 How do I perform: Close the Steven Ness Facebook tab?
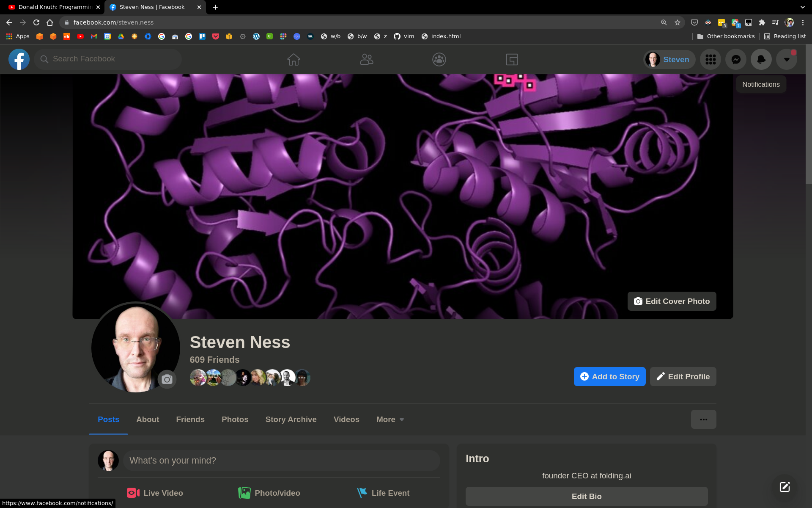tap(199, 7)
